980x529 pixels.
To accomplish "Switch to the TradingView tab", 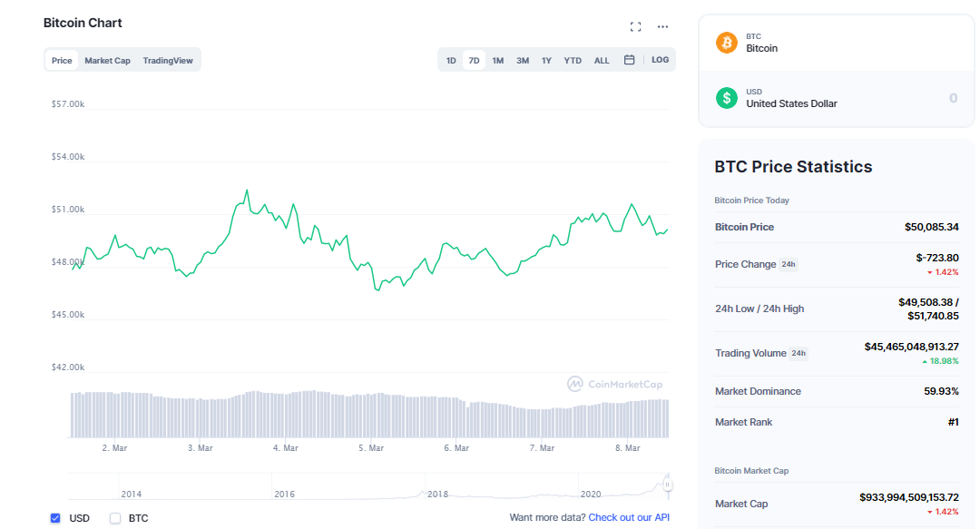I will pos(168,61).
